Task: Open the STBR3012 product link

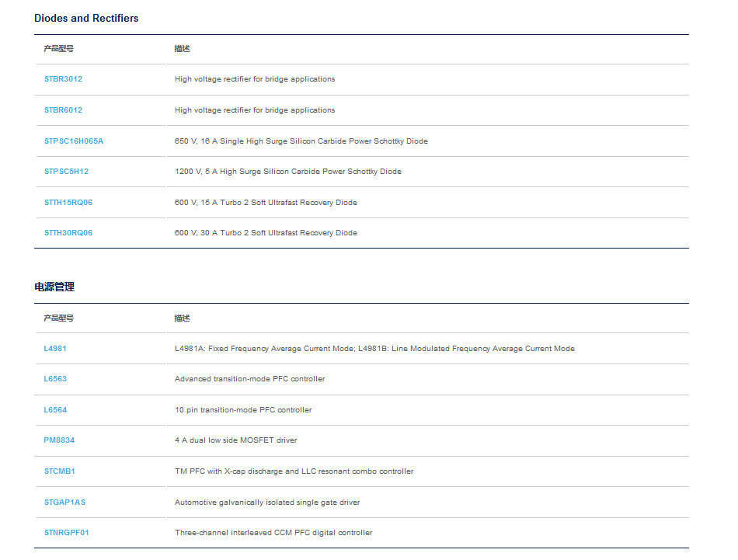Action: [63, 79]
